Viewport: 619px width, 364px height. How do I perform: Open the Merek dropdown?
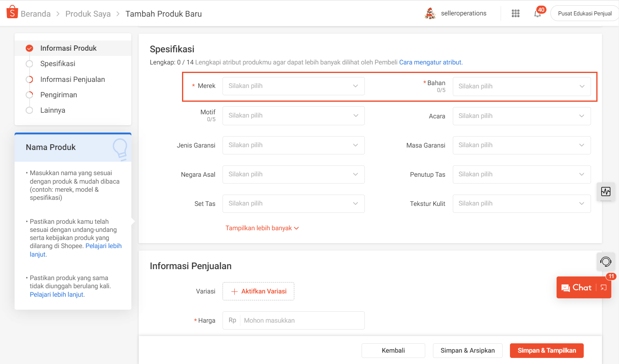pyautogui.click(x=293, y=86)
